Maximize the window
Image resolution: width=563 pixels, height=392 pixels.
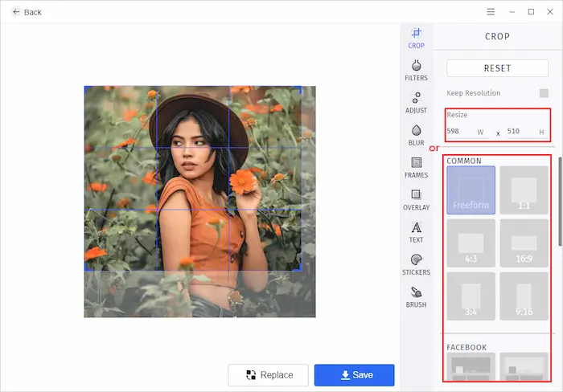531,12
